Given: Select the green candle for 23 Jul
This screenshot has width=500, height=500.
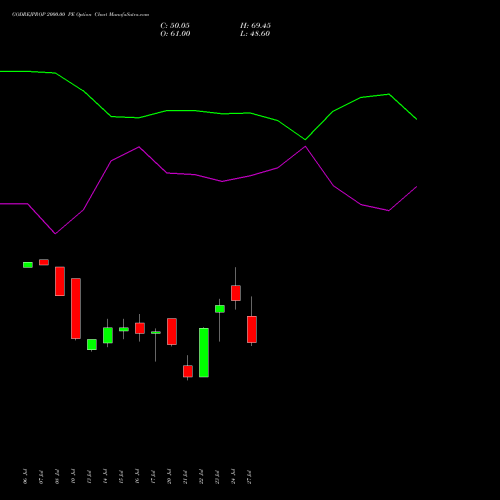Looking at the screenshot, I should pyautogui.click(x=220, y=309).
